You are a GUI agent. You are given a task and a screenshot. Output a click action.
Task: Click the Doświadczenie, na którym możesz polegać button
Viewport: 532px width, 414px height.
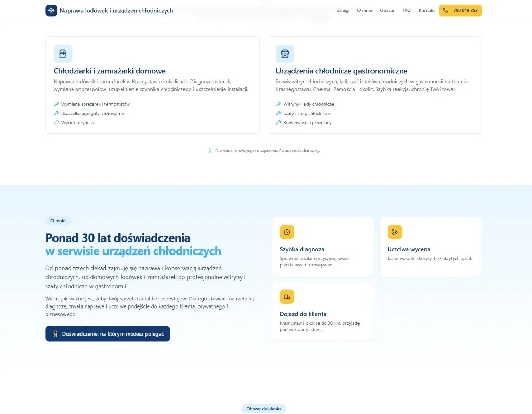click(x=108, y=334)
